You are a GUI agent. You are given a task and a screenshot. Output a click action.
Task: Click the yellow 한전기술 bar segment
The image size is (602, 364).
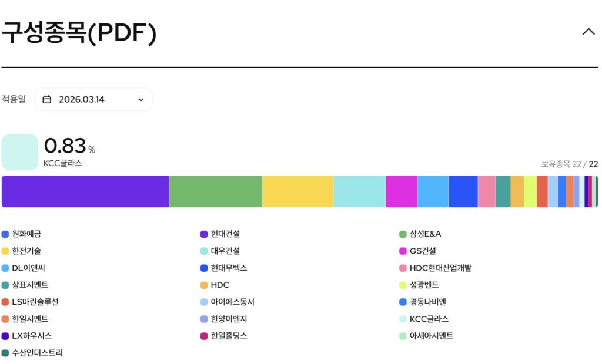[x=297, y=191]
